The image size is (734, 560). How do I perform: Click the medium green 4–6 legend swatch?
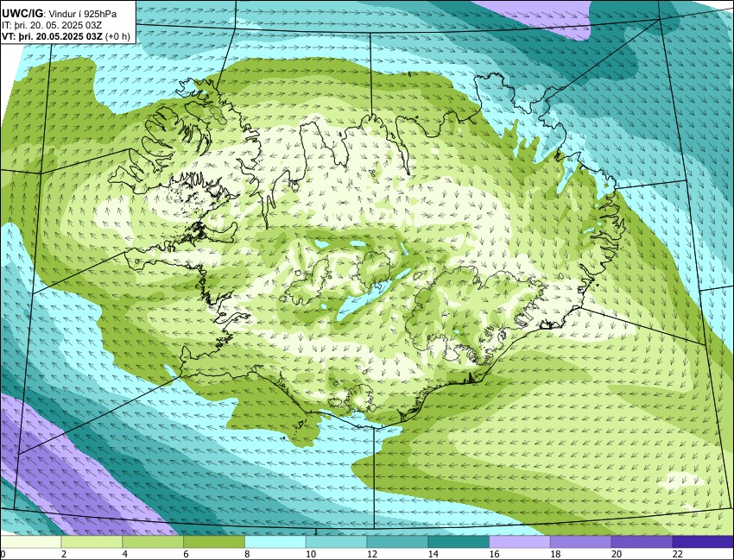click(x=153, y=542)
